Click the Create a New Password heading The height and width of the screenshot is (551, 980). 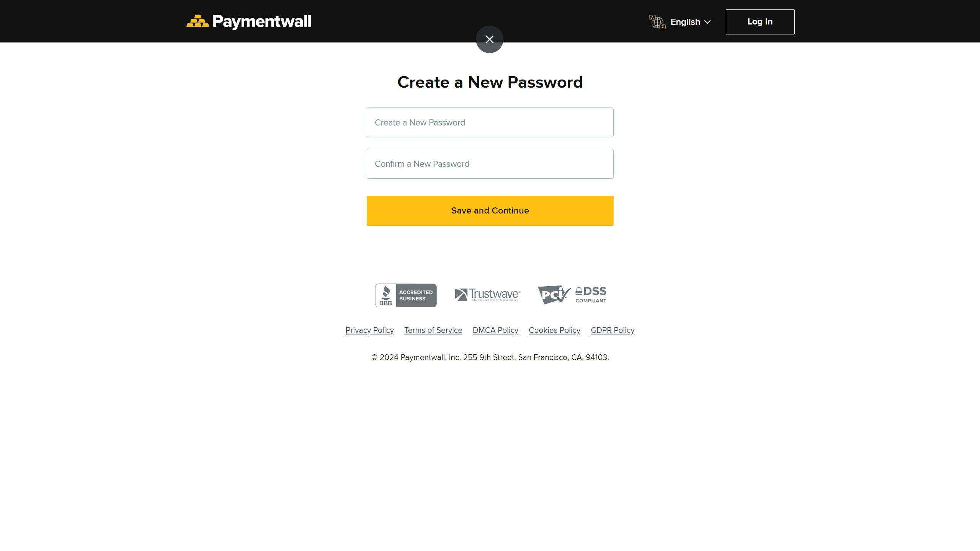490,82
